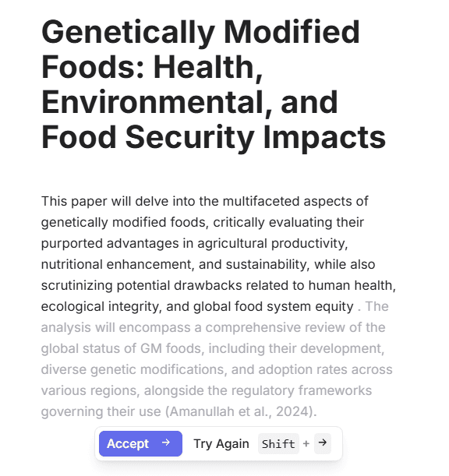Click "ecological integrity" in the body text
The height and width of the screenshot is (476, 449).
point(100,307)
